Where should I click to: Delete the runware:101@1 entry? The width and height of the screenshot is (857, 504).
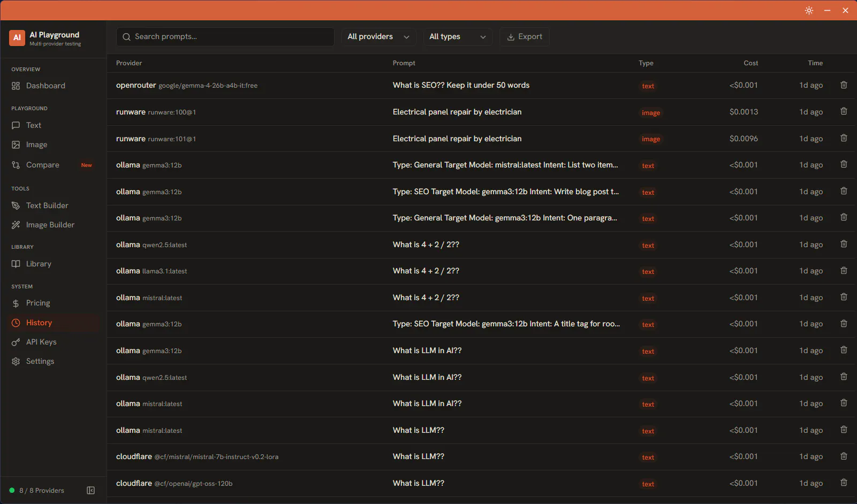(x=844, y=138)
